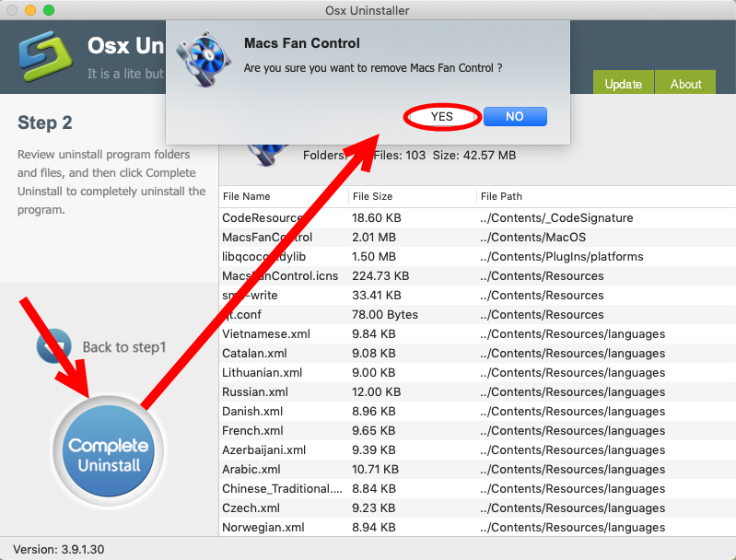Click the green zoom window button
736x560 pixels.
tap(49, 10)
